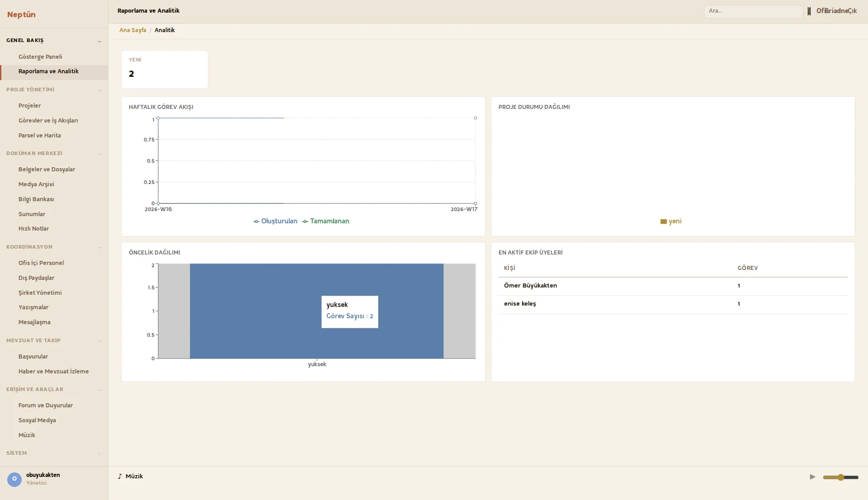Click the ÖNCELİK DAĞILIMI chart title

155,253
